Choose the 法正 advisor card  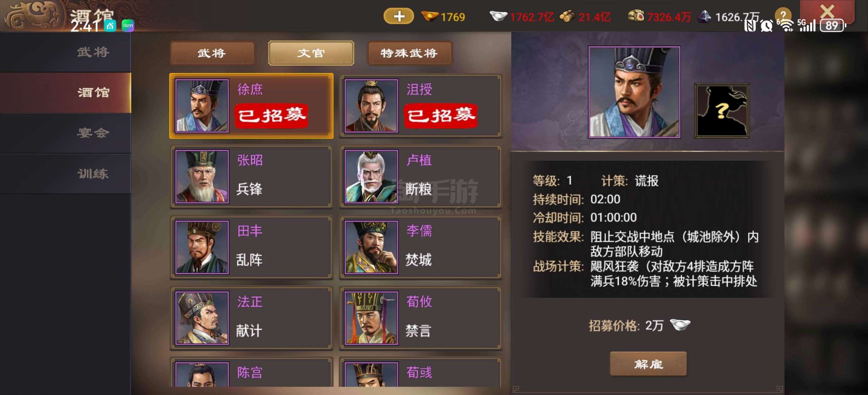[251, 318]
